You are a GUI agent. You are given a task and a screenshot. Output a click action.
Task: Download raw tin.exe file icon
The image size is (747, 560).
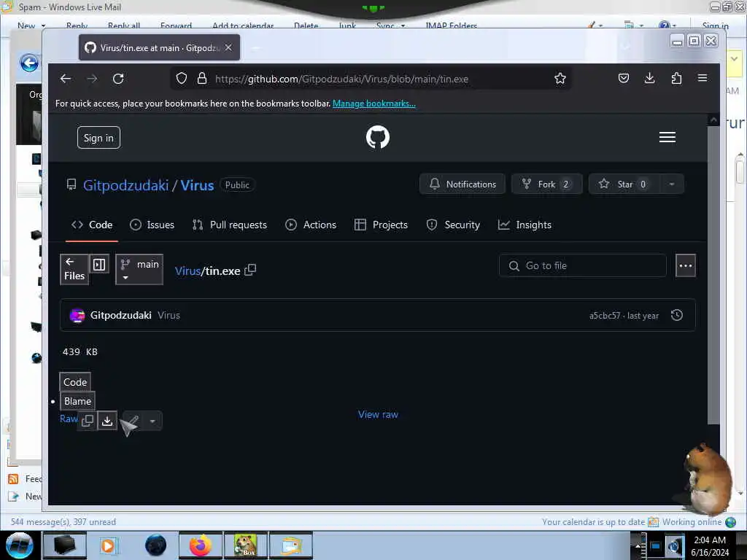107,421
